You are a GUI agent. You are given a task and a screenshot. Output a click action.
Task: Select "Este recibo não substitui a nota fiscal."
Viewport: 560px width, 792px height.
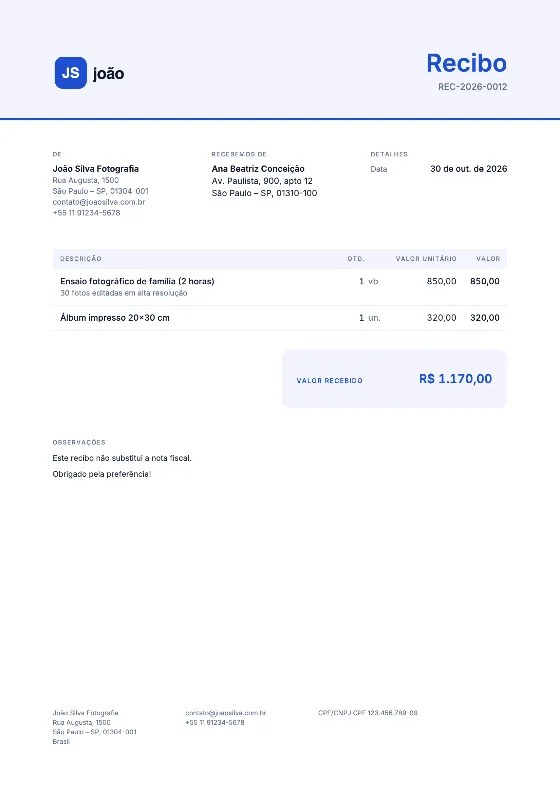pyautogui.click(x=122, y=458)
